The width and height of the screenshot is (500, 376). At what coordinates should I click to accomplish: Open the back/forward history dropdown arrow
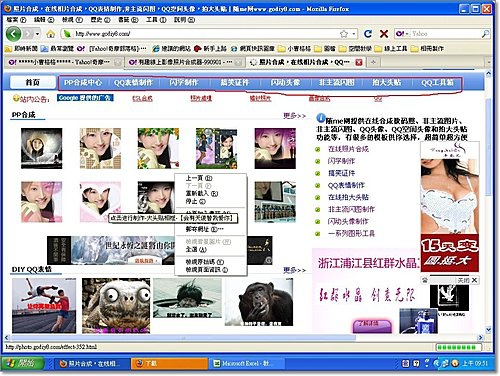(x=38, y=34)
